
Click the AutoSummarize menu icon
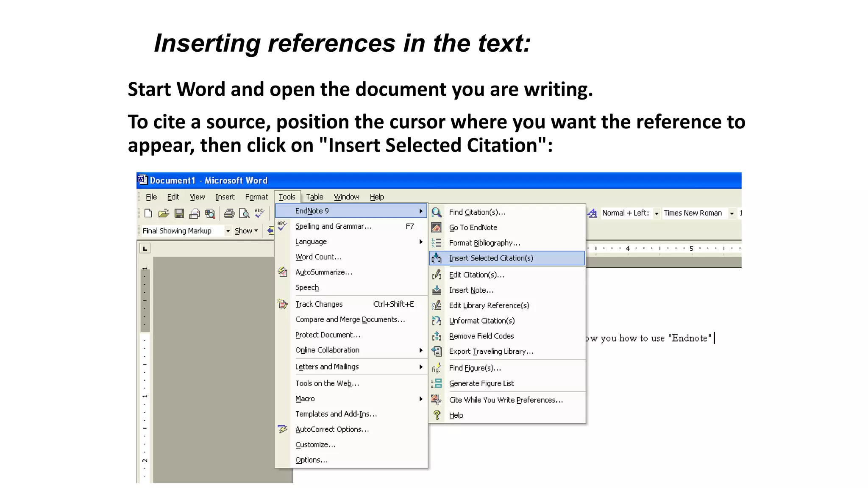[283, 272]
